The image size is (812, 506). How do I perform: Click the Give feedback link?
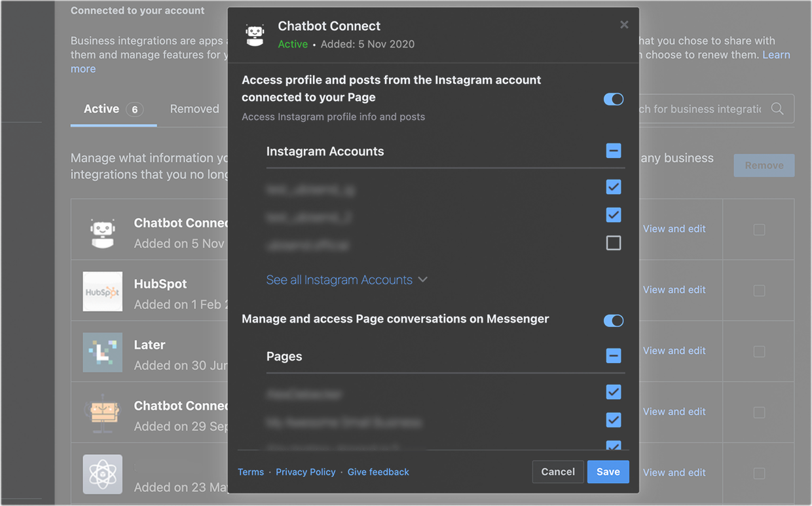click(x=378, y=472)
